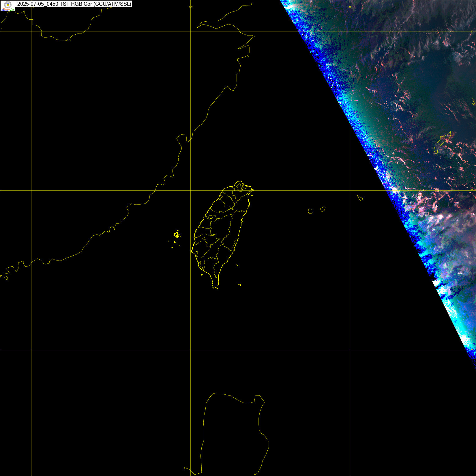Click the 25 latitude grid label
Screen dimensions: 476x476
pyautogui.click(x=472, y=190)
